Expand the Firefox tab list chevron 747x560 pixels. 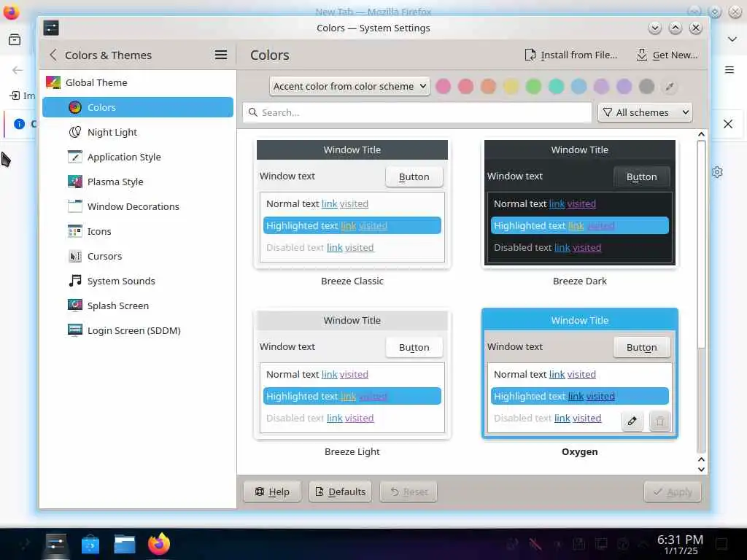click(732, 39)
